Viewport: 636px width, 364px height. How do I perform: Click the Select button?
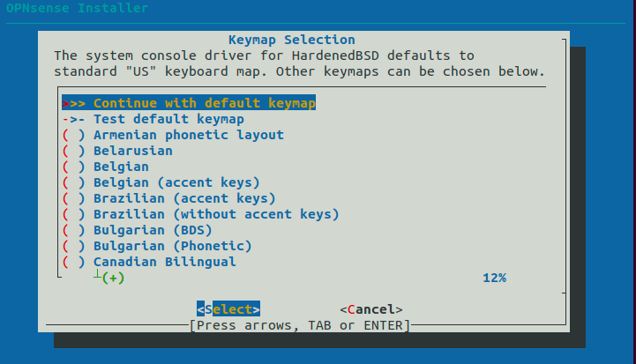228,309
